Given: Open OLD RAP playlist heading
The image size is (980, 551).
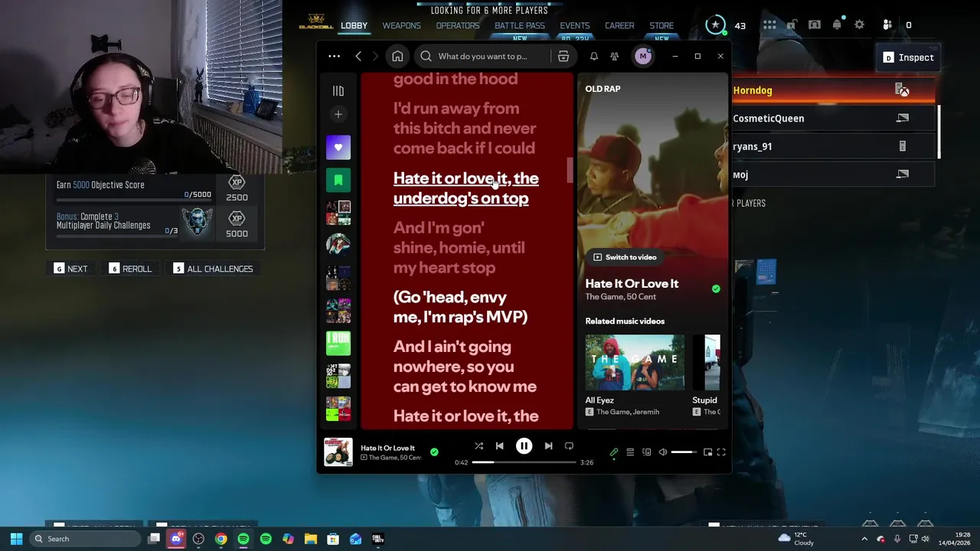Looking at the screenshot, I should (603, 89).
